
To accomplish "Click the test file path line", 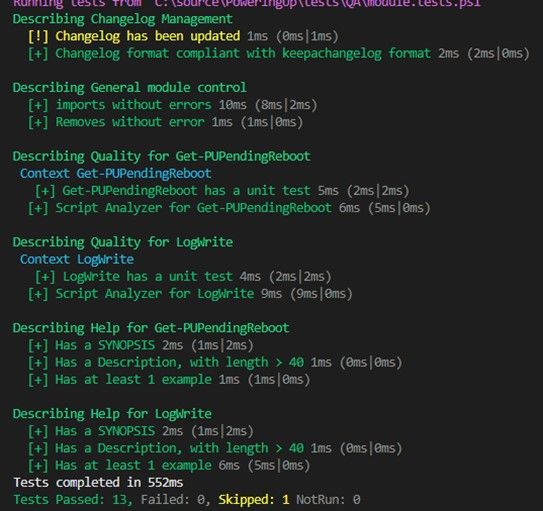I will click(x=247, y=3).
